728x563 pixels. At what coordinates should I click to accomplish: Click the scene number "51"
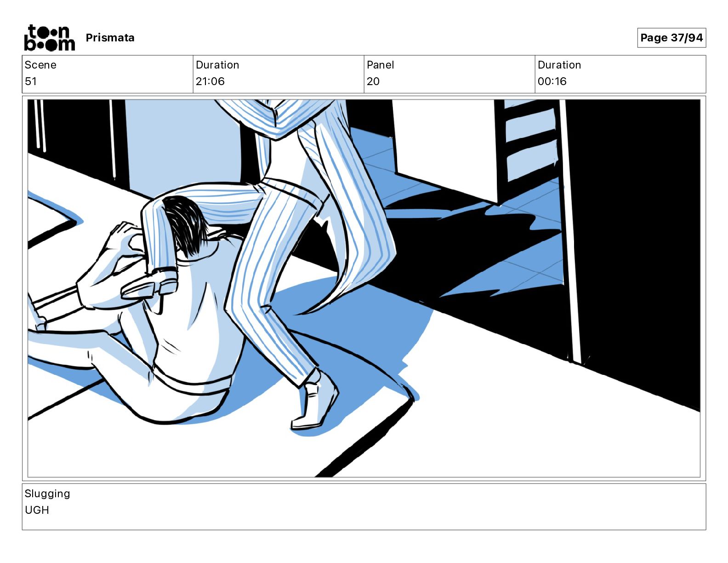pos(31,81)
